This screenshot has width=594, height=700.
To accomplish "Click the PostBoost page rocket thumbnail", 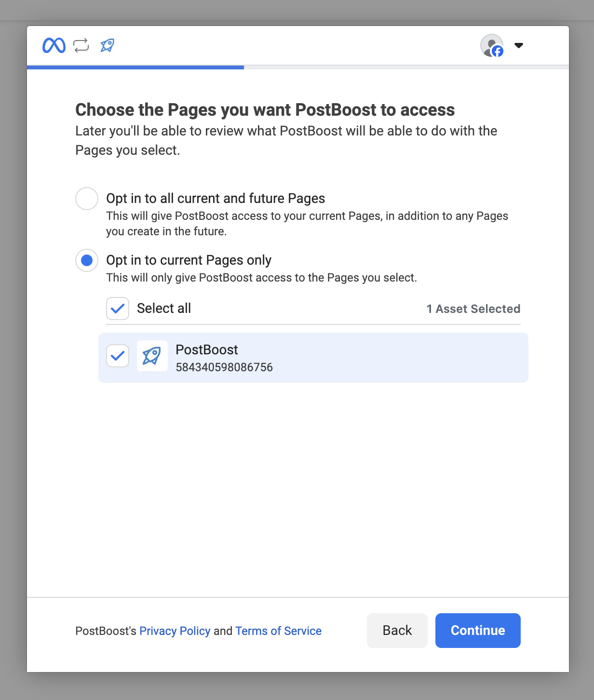I will click(x=152, y=356).
